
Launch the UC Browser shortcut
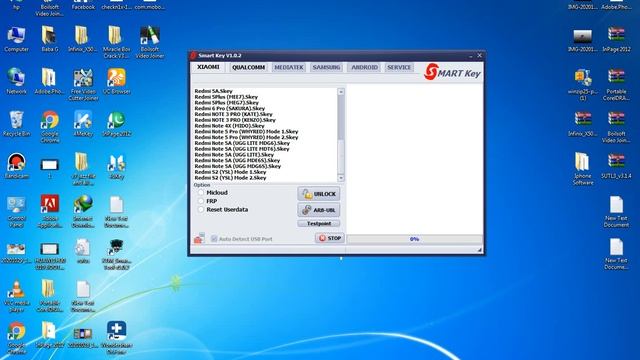[x=116, y=78]
